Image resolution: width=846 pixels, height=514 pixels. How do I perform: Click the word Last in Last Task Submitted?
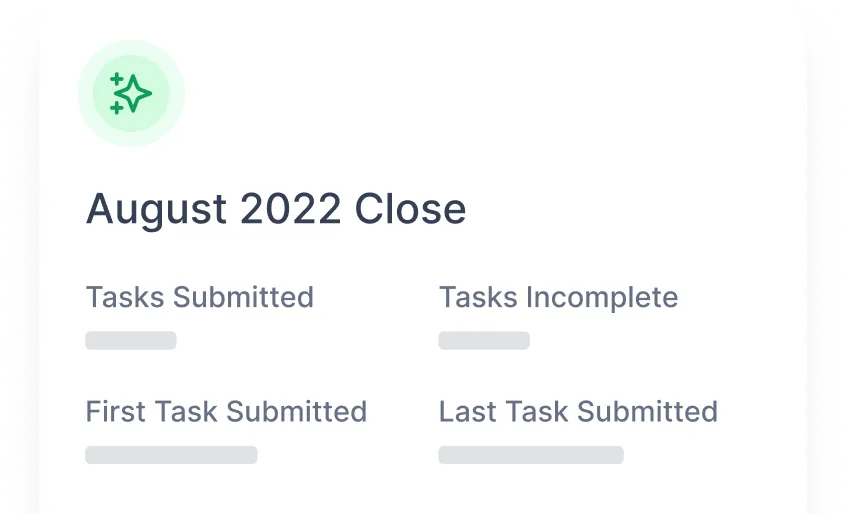tap(466, 411)
